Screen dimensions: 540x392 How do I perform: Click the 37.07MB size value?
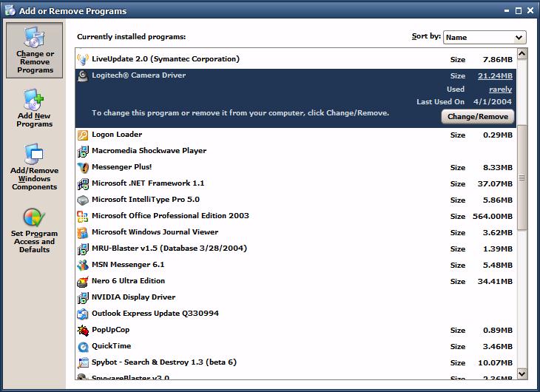click(495, 184)
